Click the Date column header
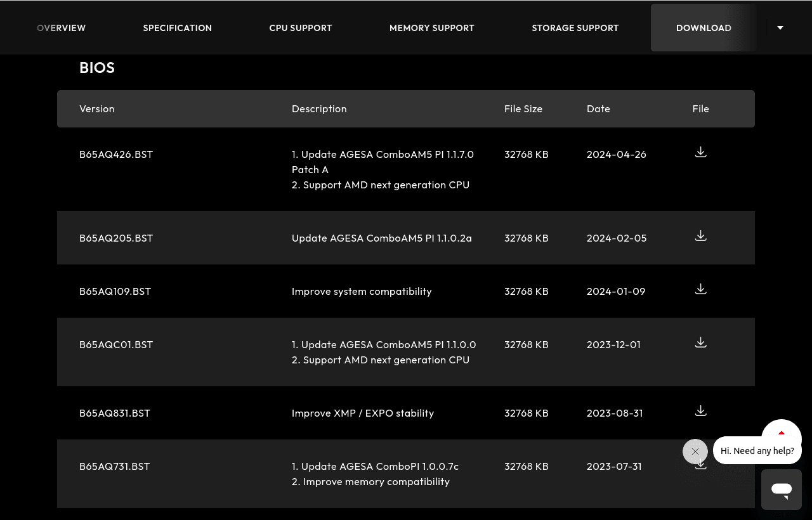812x520 pixels. (x=598, y=108)
